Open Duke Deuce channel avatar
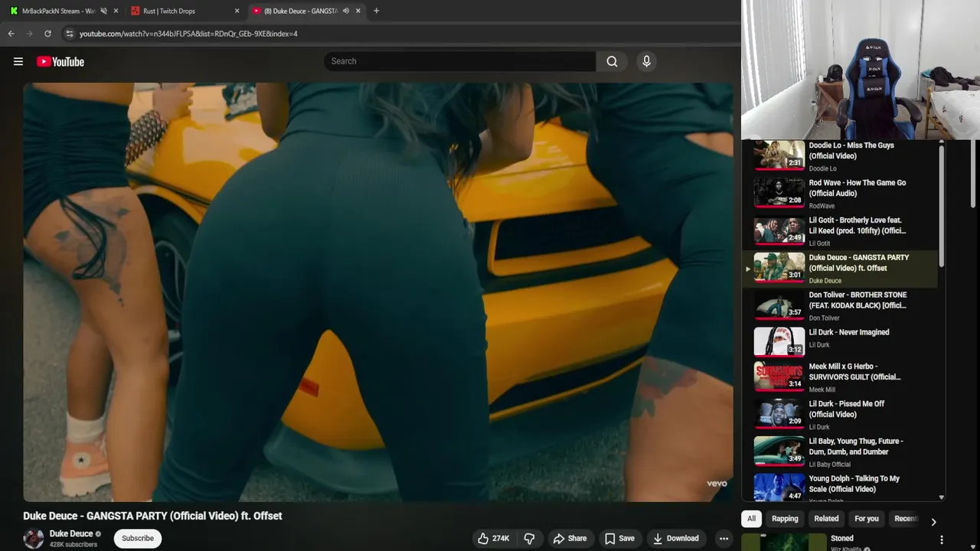The width and height of the screenshot is (980, 551). point(33,539)
